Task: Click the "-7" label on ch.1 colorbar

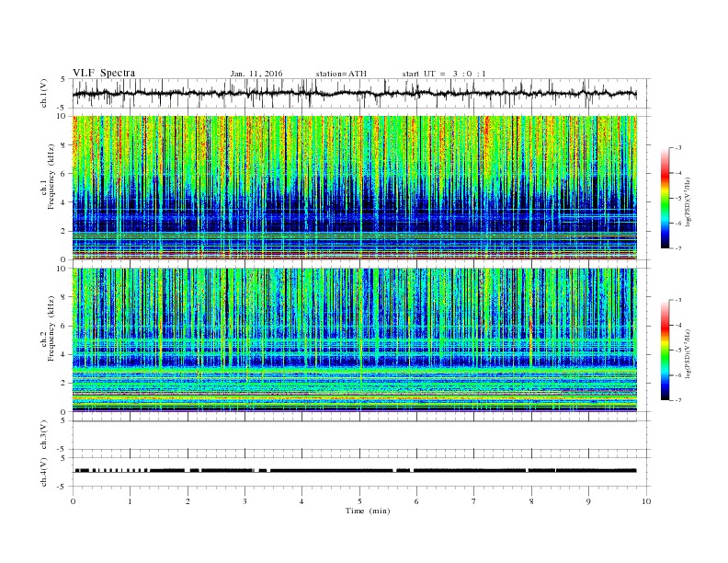Action: click(x=678, y=248)
